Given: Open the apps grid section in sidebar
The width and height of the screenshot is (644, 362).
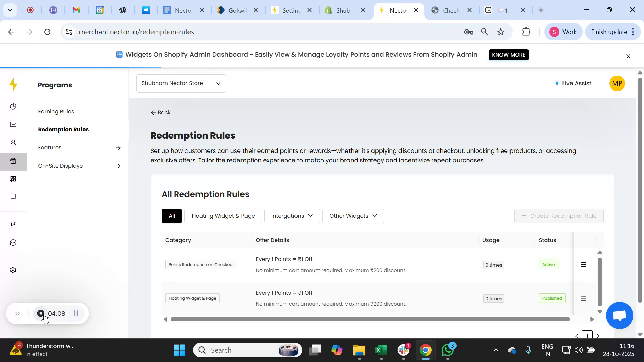Looking at the screenshot, I should [13, 179].
